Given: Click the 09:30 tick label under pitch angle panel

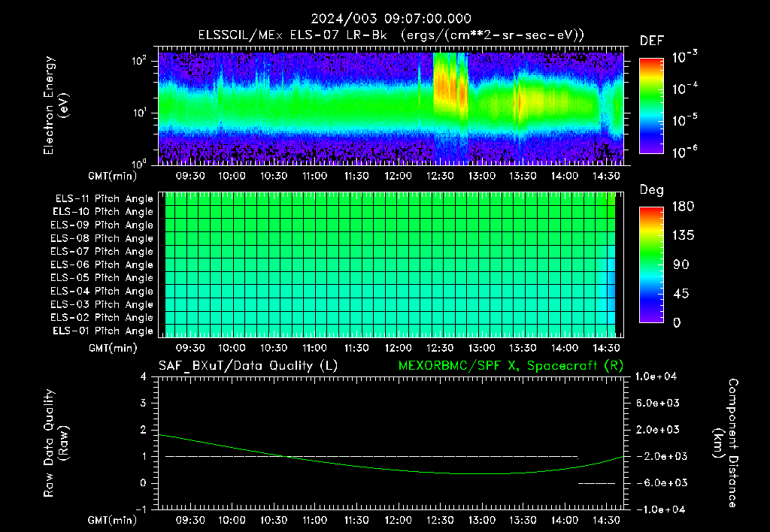Looking at the screenshot, I should [x=190, y=348].
